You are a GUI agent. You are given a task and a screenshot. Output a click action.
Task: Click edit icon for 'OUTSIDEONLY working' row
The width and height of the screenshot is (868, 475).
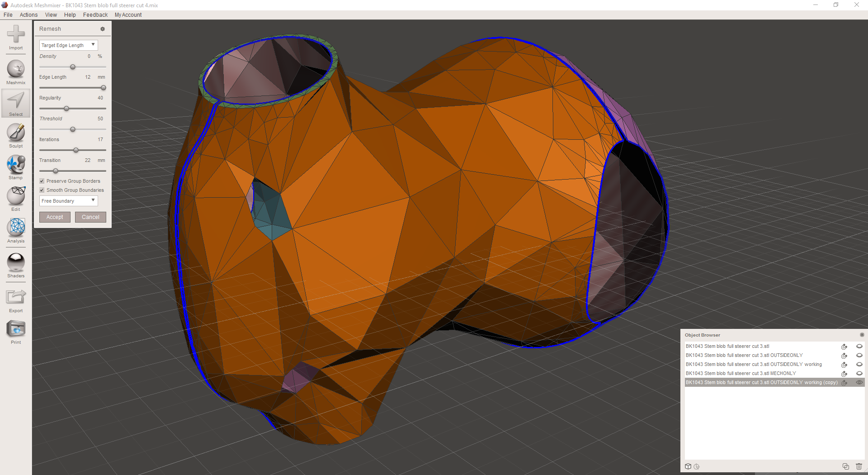(x=844, y=365)
